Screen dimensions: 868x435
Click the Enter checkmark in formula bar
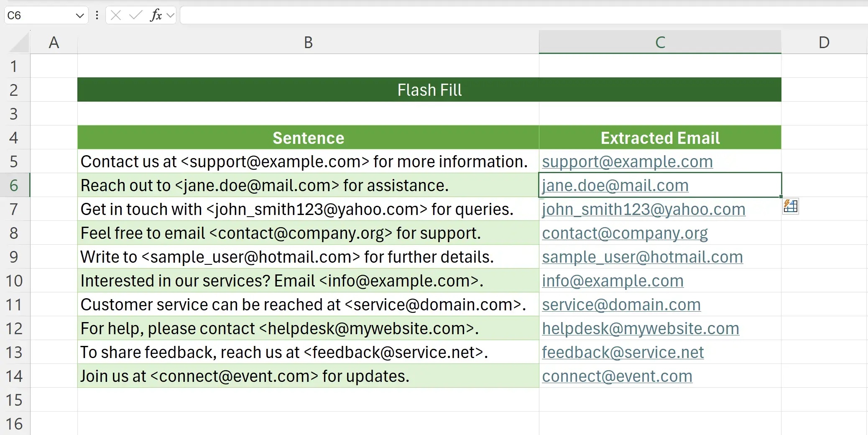coord(134,15)
